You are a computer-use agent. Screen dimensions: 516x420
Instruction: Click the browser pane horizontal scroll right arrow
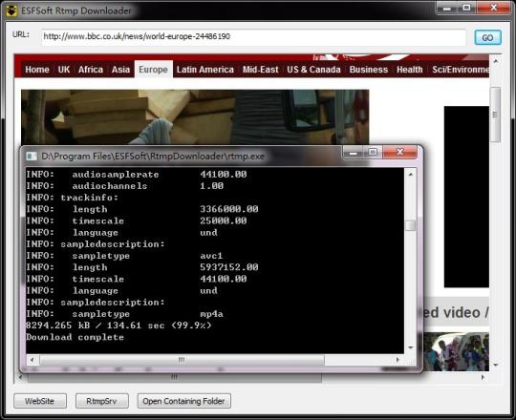(483, 377)
